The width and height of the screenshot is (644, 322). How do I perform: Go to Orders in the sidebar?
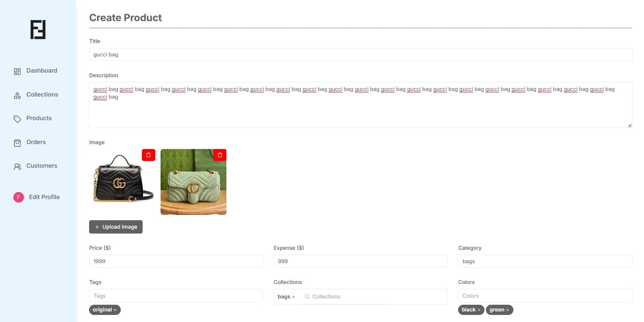point(36,142)
